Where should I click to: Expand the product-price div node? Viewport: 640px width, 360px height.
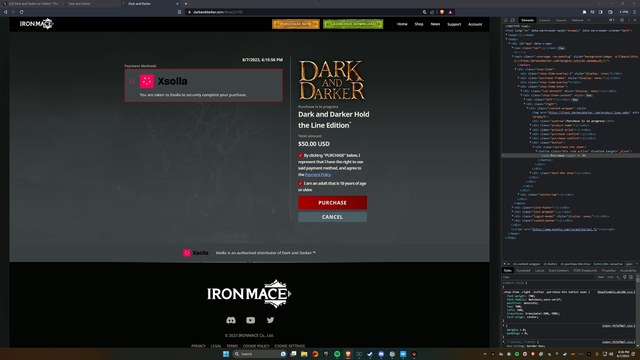tap(530, 130)
